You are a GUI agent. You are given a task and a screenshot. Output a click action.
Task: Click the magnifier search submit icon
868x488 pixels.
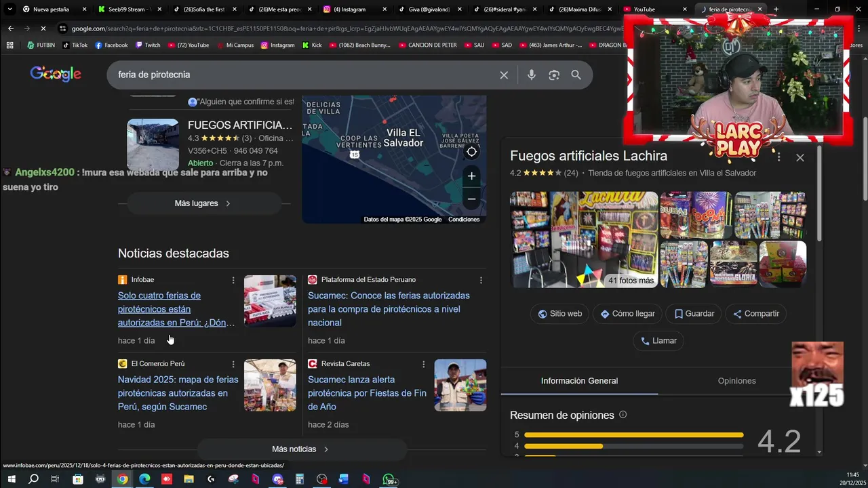[576, 75]
